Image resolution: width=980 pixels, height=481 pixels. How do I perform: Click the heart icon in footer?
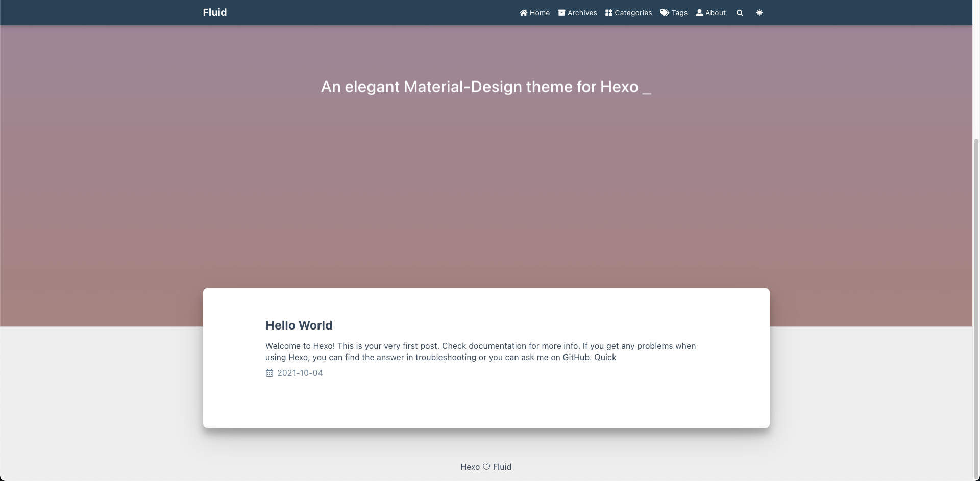[486, 467]
